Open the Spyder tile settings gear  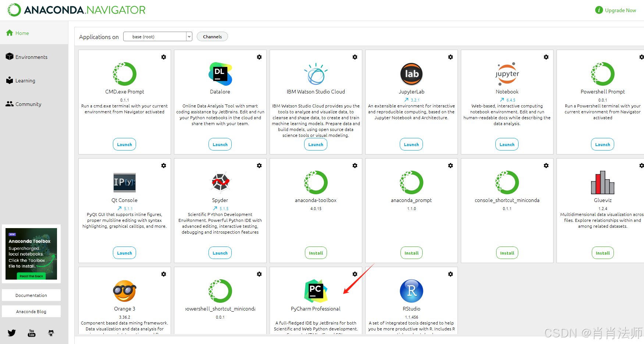[x=259, y=166]
